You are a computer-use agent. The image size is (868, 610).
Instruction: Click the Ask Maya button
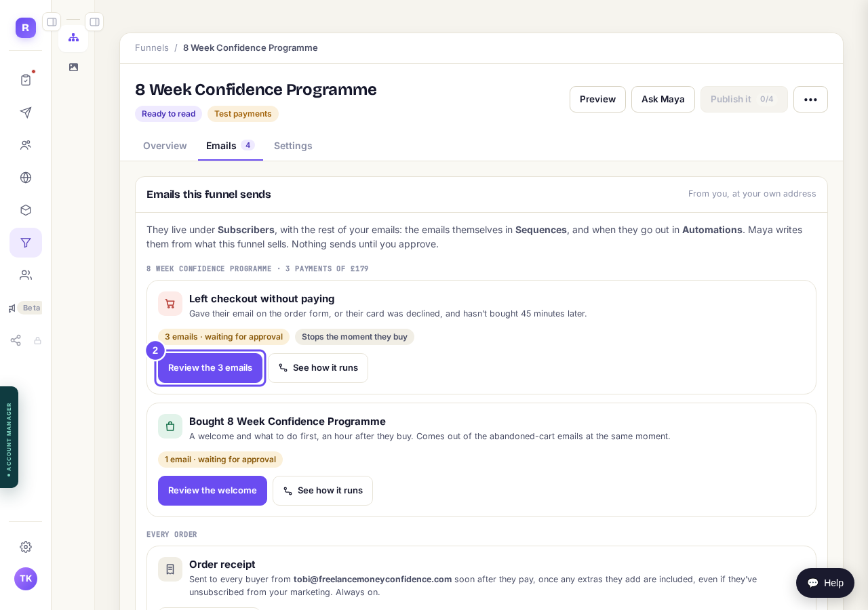click(663, 99)
